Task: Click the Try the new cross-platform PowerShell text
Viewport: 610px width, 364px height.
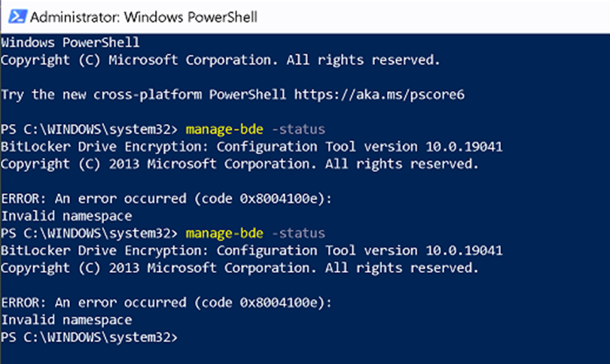Action: (x=144, y=95)
